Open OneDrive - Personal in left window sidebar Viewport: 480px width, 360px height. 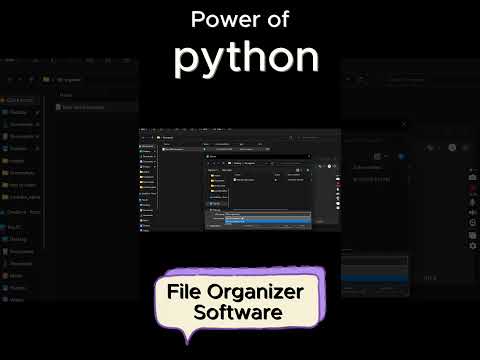[x=21, y=212]
